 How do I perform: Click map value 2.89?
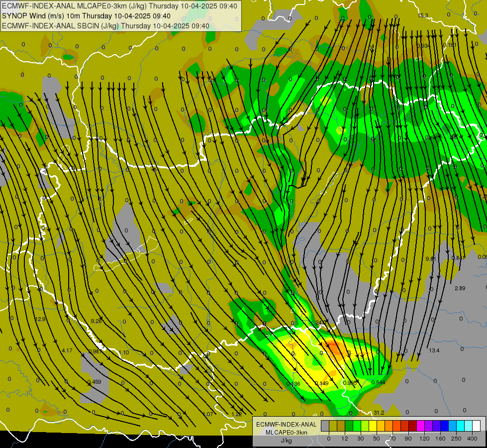460,288
